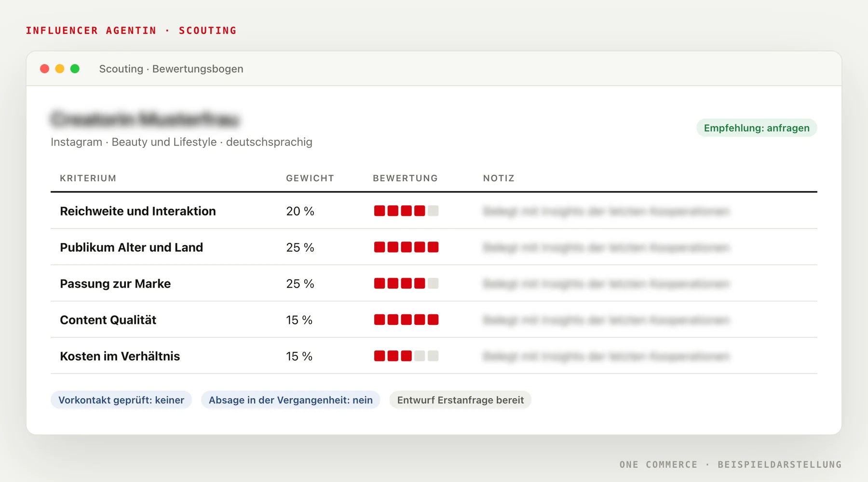Open the 'Entwurf Erstanfrage bereit' chip
The height and width of the screenshot is (482, 868).
461,400
